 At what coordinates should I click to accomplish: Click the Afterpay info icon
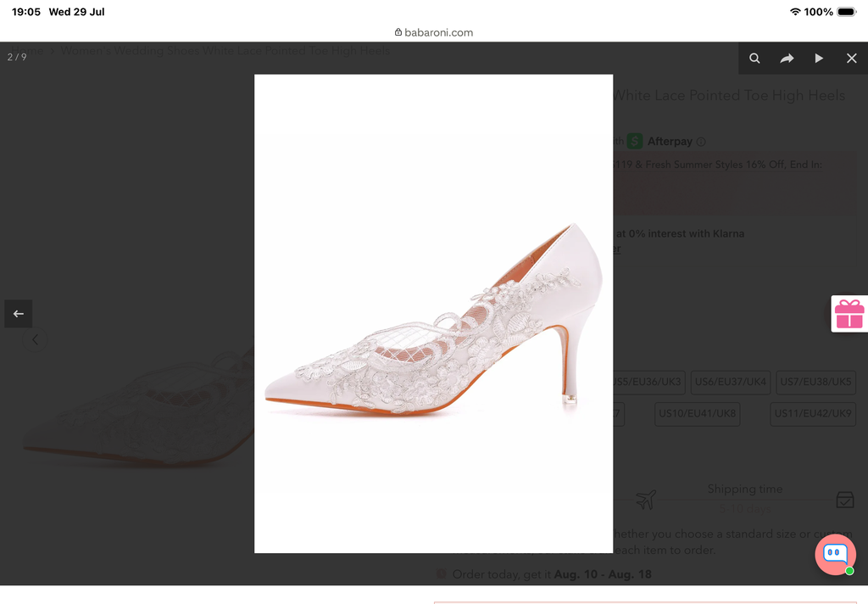point(701,142)
